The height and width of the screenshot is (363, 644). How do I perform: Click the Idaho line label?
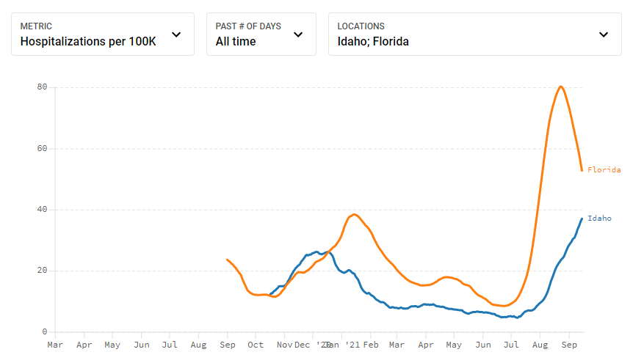coord(599,219)
